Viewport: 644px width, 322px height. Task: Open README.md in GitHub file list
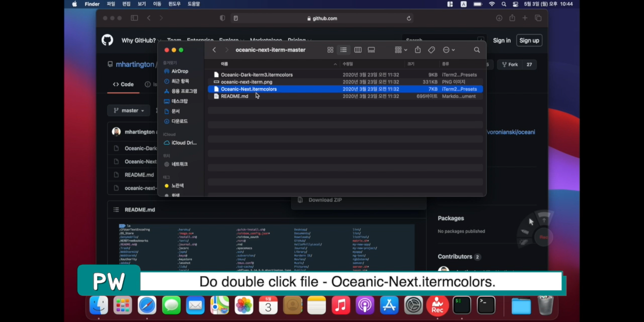tap(139, 175)
